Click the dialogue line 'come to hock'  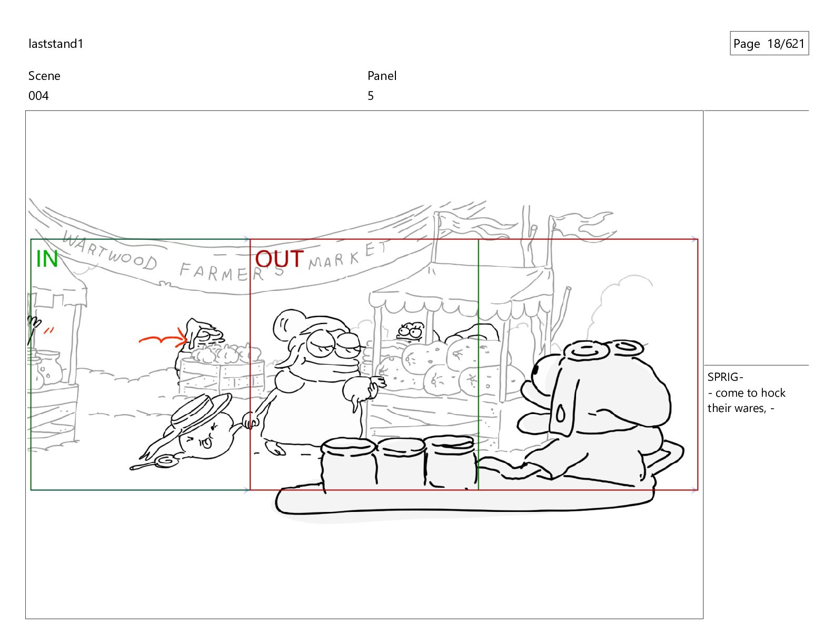(750, 393)
